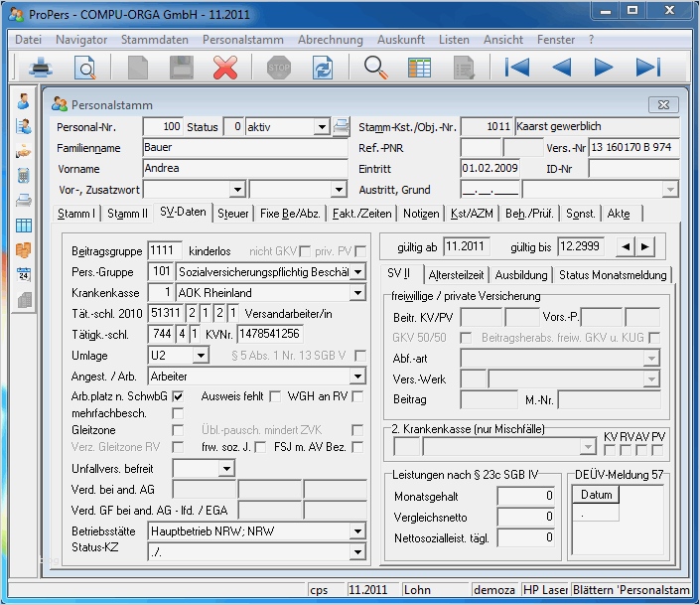Go to the next record arrow
The height and width of the screenshot is (605, 700).
pyautogui.click(x=604, y=68)
